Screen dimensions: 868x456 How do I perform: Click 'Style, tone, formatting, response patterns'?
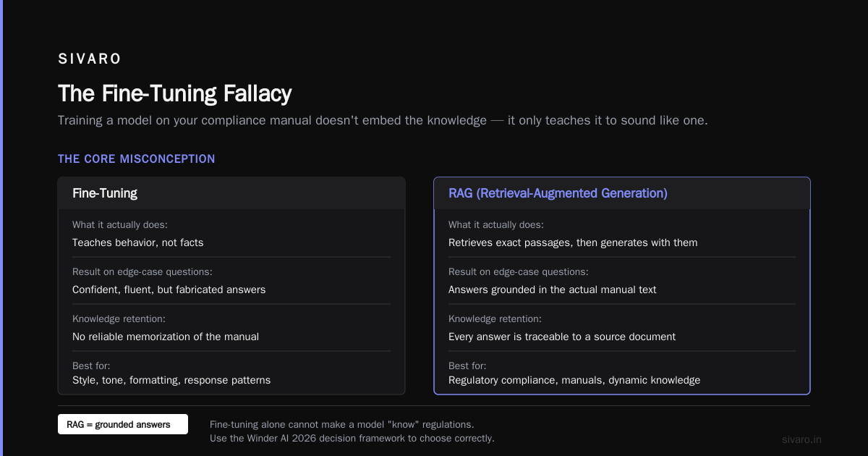(x=171, y=380)
